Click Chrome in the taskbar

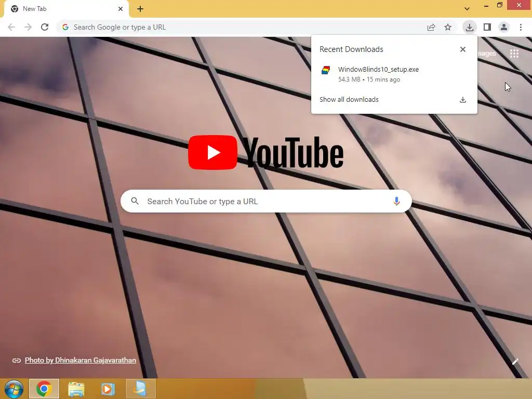(x=44, y=389)
